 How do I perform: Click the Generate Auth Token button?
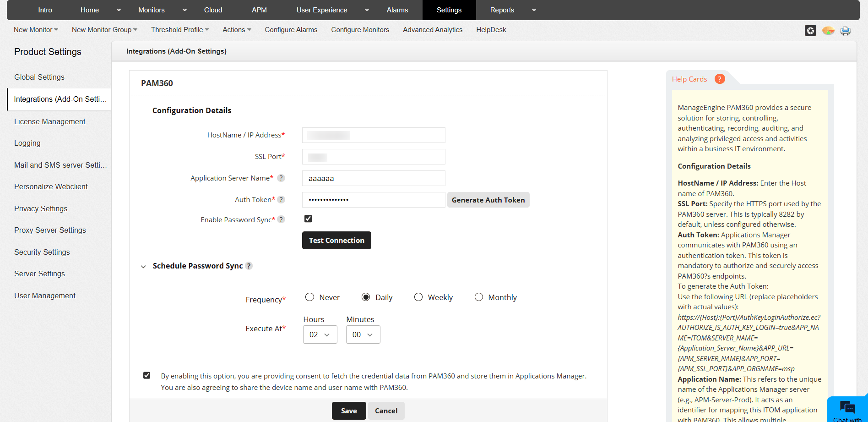(x=488, y=200)
